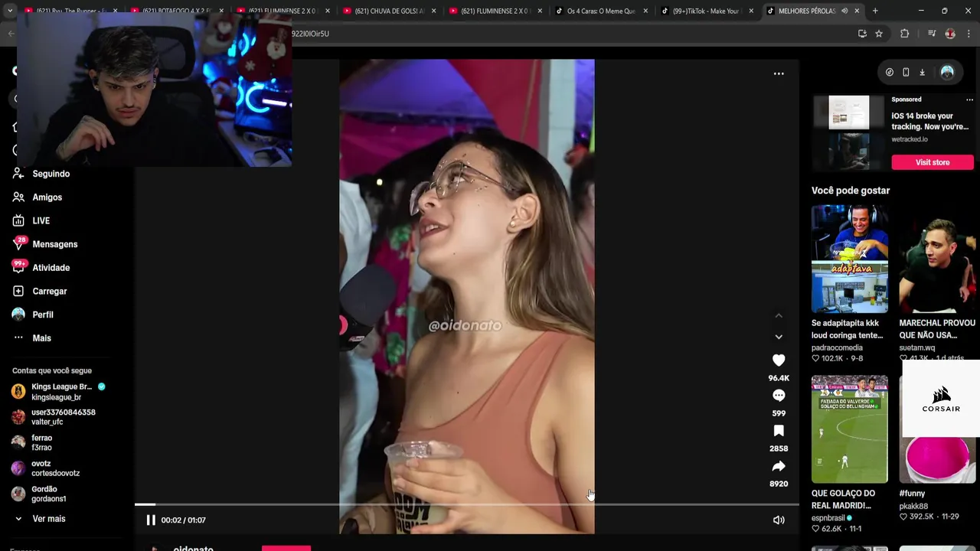
Task: Click the pkakk88 username
Action: (913, 507)
